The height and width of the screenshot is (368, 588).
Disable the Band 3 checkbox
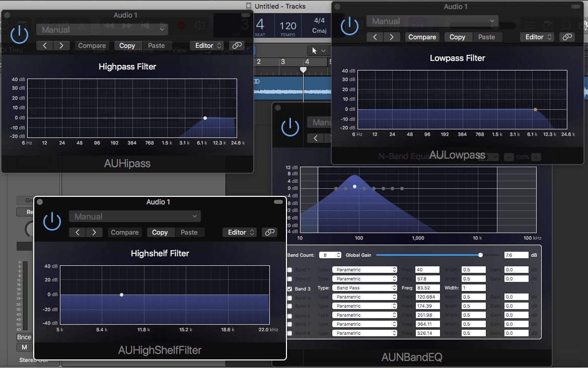coord(289,289)
